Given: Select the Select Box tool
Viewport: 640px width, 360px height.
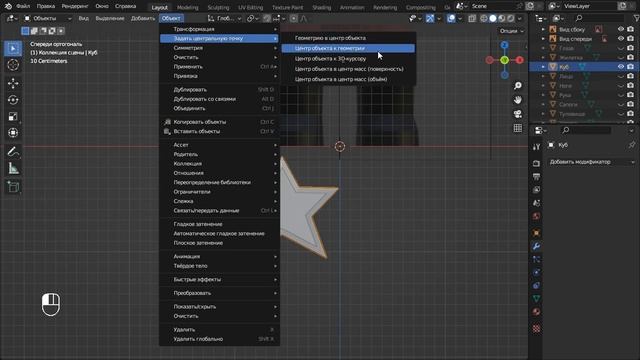Looking at the screenshot, I should [13, 49].
